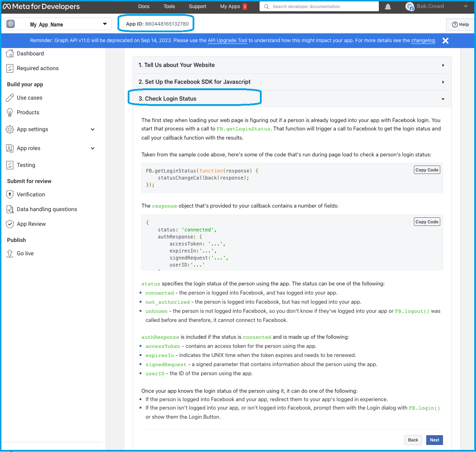Image resolution: width=476 pixels, height=452 pixels.
Task: Select Go live in the sidebar
Action: point(25,254)
